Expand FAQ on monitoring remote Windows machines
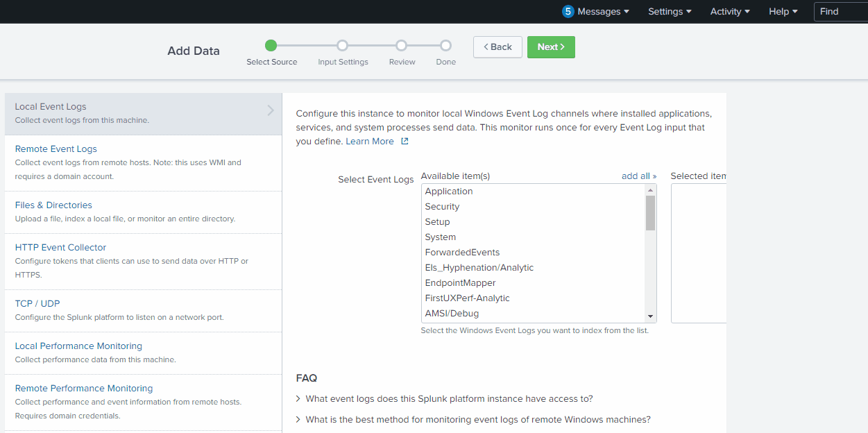This screenshot has height=433, width=868. (477, 420)
